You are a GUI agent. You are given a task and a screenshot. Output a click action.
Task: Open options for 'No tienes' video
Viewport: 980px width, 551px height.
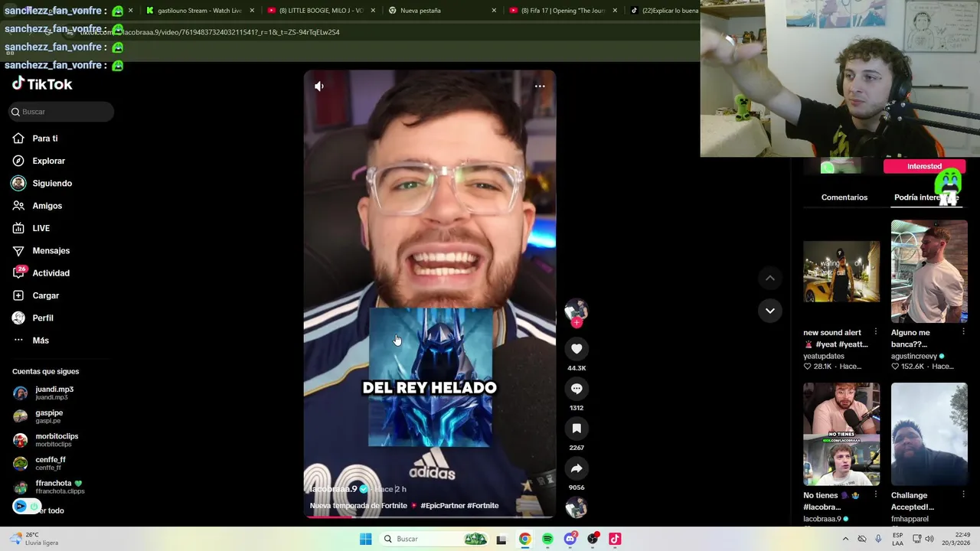876,495
